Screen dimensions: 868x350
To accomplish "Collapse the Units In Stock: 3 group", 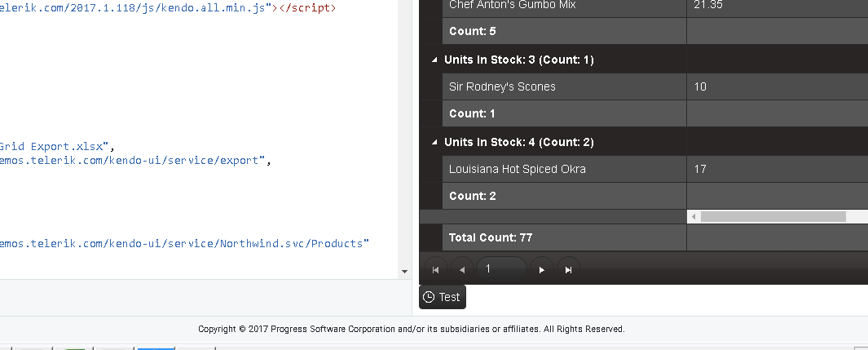I will pyautogui.click(x=434, y=60).
